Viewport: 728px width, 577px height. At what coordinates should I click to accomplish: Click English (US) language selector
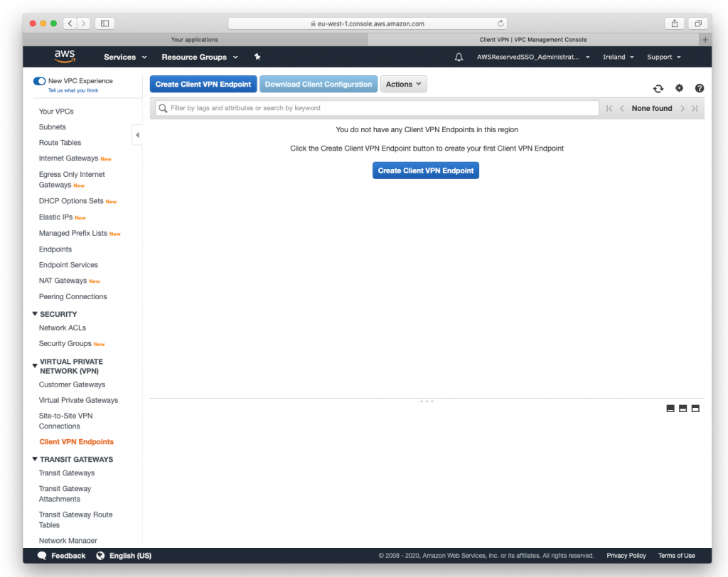tap(131, 556)
